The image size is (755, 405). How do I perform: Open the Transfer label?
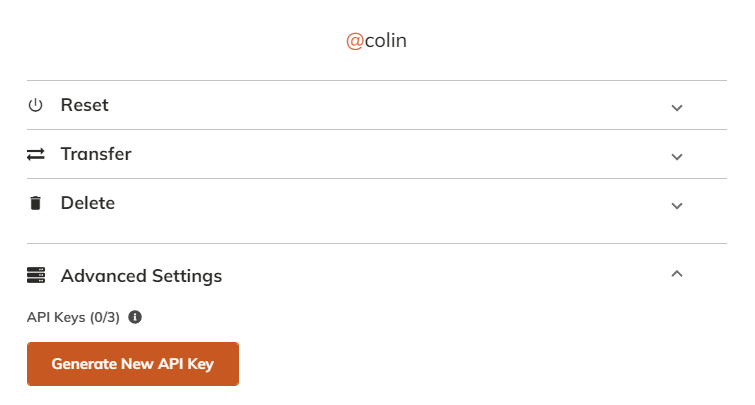click(x=96, y=154)
